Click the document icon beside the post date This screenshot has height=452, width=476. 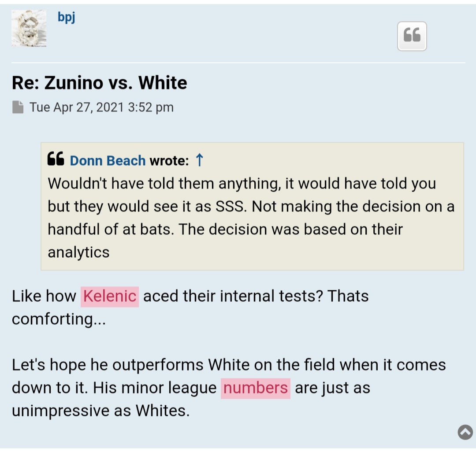[18, 107]
